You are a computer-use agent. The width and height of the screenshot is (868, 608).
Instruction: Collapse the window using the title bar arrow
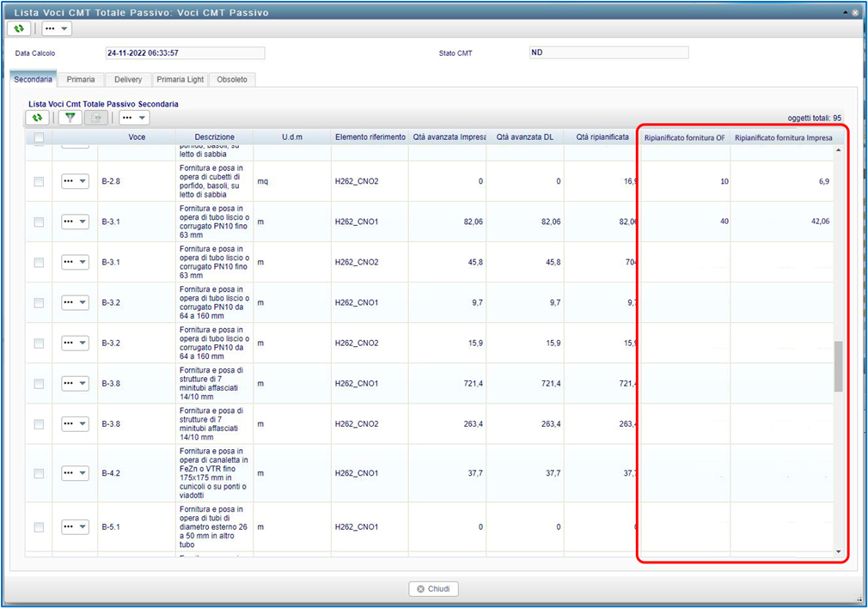[x=846, y=13]
